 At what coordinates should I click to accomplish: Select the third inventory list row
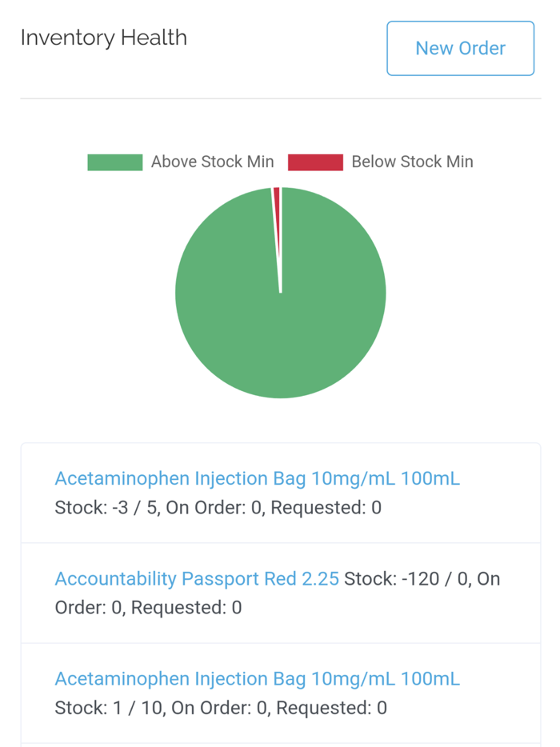280,693
